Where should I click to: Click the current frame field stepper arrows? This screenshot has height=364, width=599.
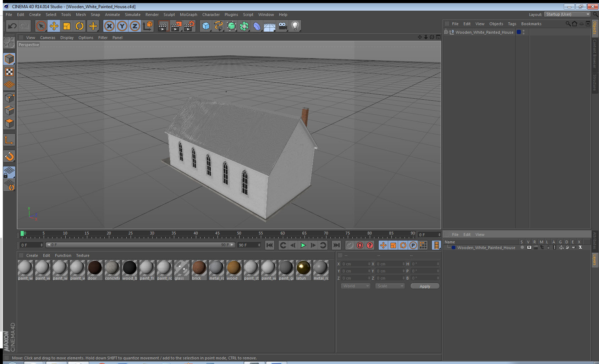pos(439,235)
